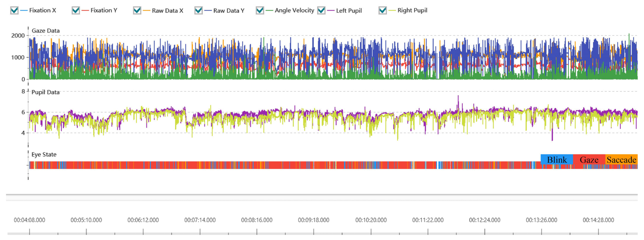Click the Pupil Data chart title

pos(45,92)
